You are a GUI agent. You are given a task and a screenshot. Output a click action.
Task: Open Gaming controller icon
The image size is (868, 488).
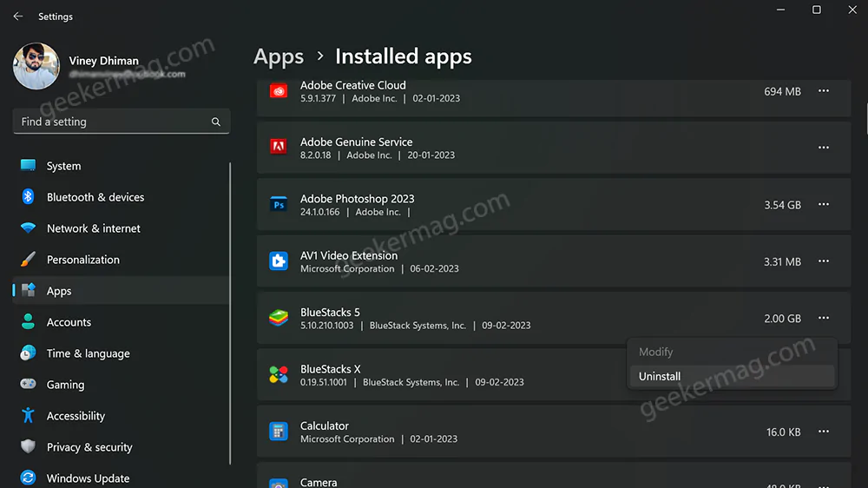pyautogui.click(x=29, y=384)
